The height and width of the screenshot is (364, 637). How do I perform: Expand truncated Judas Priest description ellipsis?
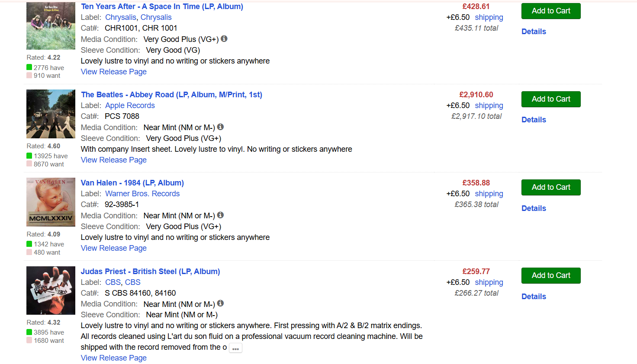235,348
